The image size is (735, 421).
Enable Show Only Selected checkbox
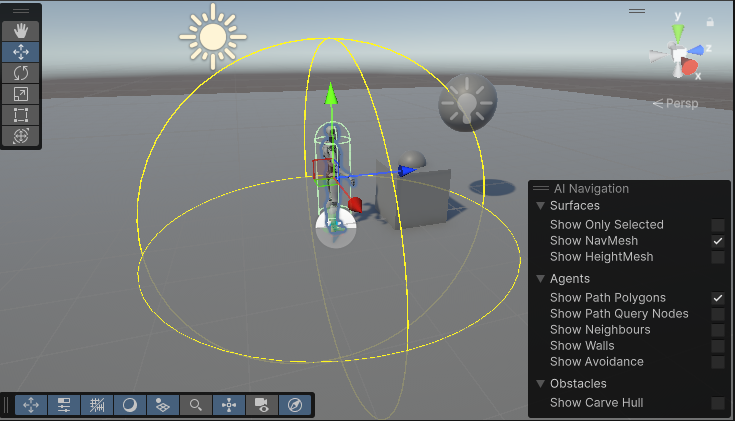718,225
